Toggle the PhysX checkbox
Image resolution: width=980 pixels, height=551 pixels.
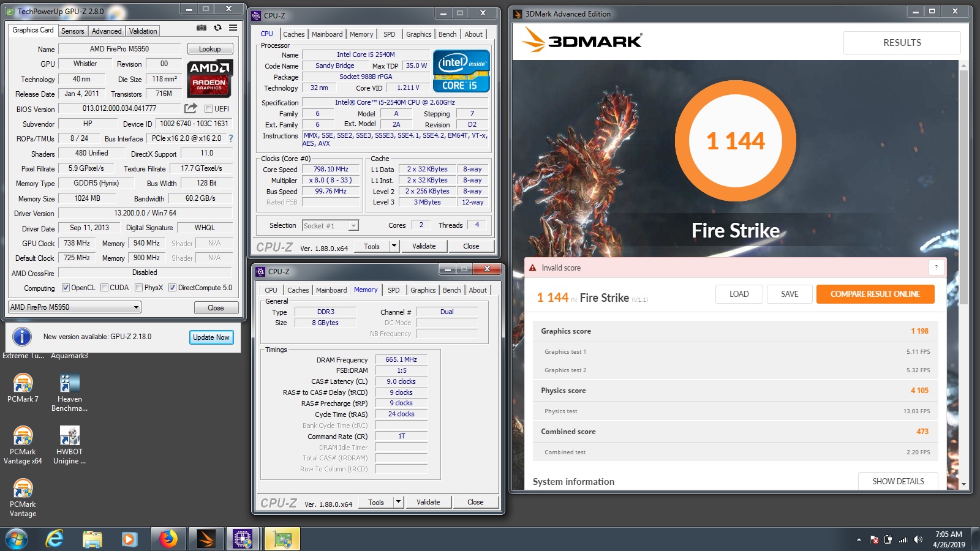tap(139, 288)
